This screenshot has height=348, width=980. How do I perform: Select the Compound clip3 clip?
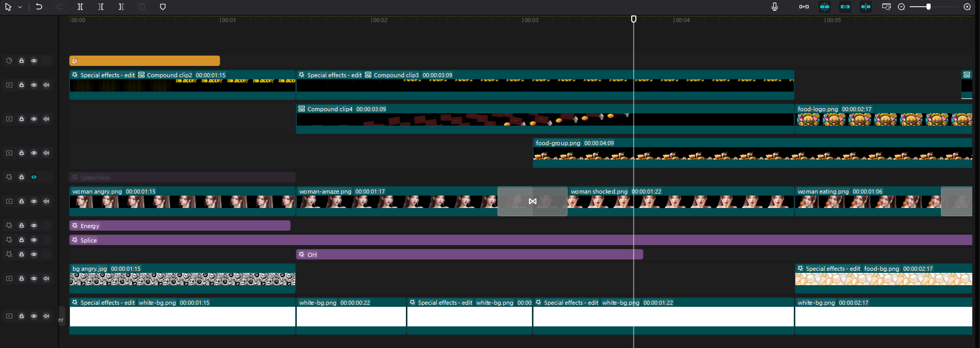click(545, 85)
